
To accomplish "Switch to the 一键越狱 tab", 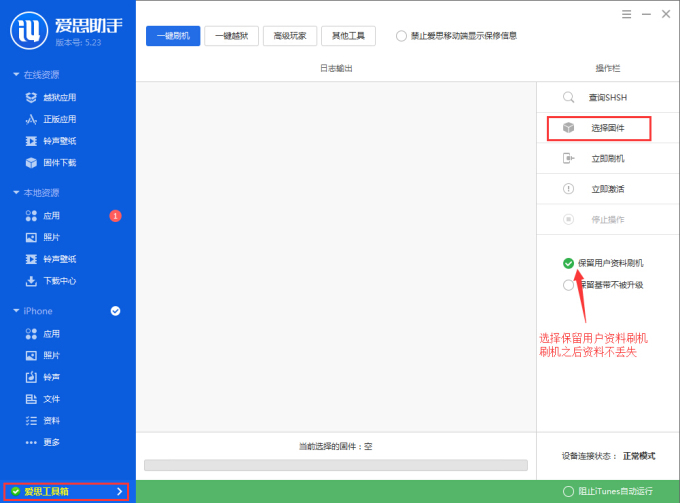I will (230, 36).
